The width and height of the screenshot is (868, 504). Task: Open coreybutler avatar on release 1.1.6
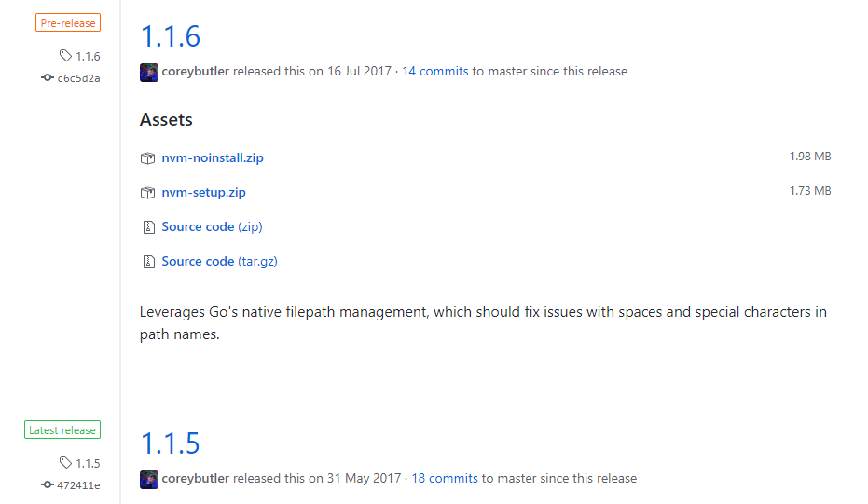coord(149,73)
